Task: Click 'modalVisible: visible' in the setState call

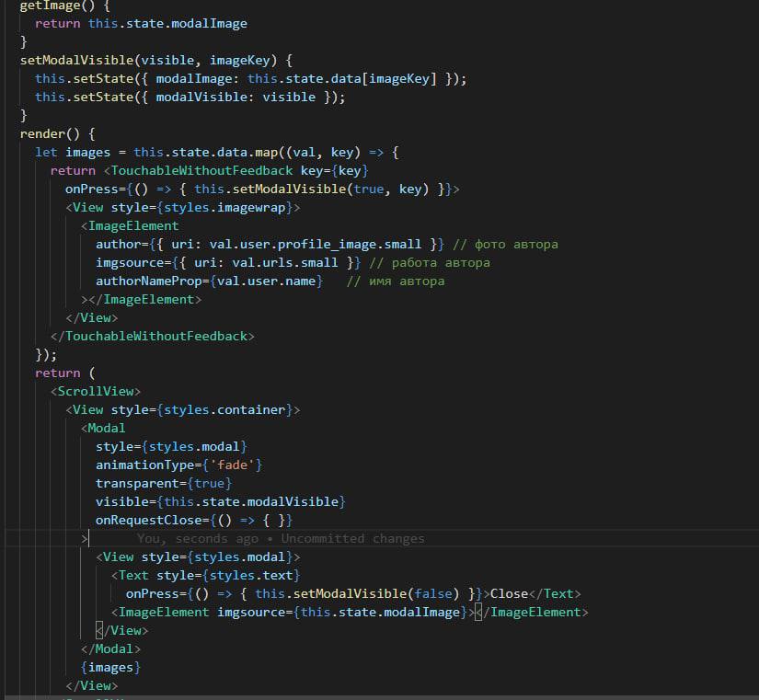Action: (236, 98)
